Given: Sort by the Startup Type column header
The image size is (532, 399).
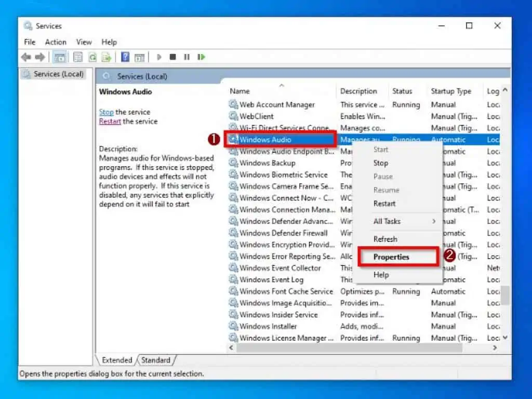Looking at the screenshot, I should (455, 91).
